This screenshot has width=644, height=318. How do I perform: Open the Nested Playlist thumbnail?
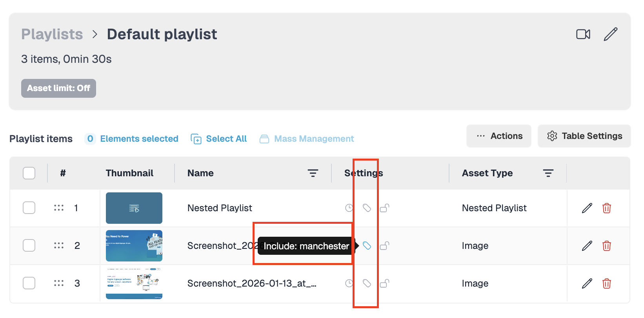134,208
